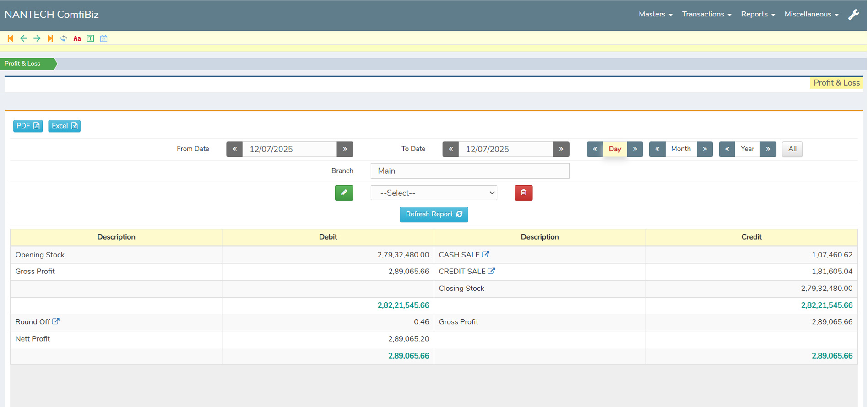Expand the Masters dropdown menu
The width and height of the screenshot is (868, 407).
(655, 15)
